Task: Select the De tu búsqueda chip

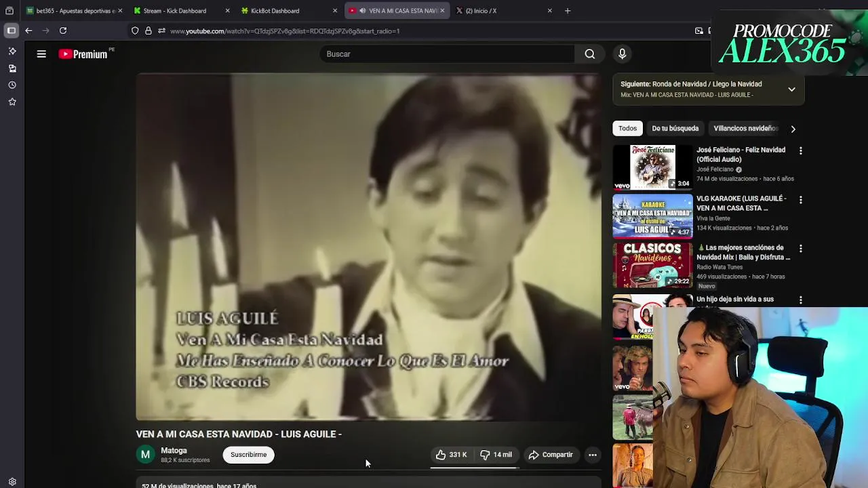Action: pyautogui.click(x=675, y=128)
